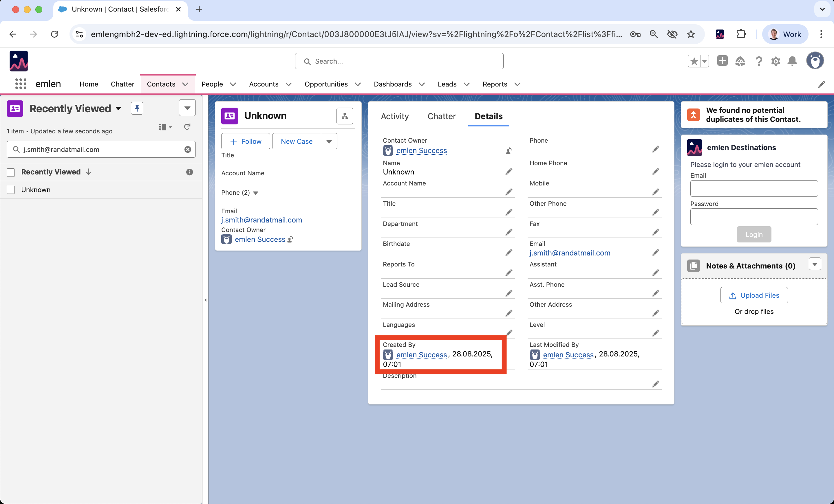Collapse the split view side panel
The height and width of the screenshot is (504, 834).
point(205,300)
